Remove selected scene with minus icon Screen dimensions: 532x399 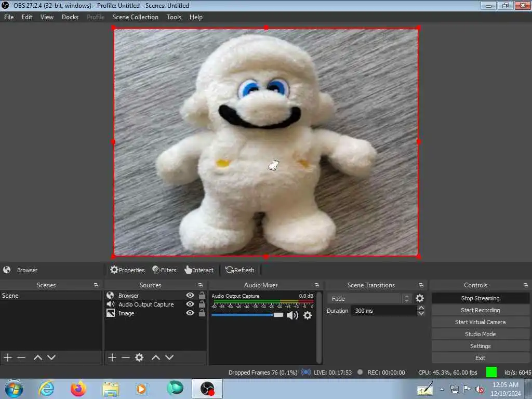tap(21, 357)
